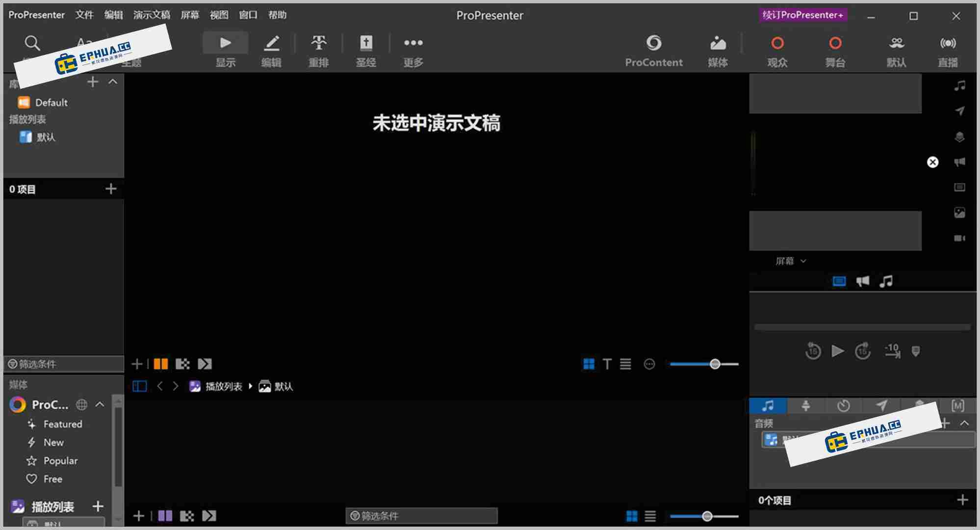Toggle the media sidebar panel icon

(140, 386)
